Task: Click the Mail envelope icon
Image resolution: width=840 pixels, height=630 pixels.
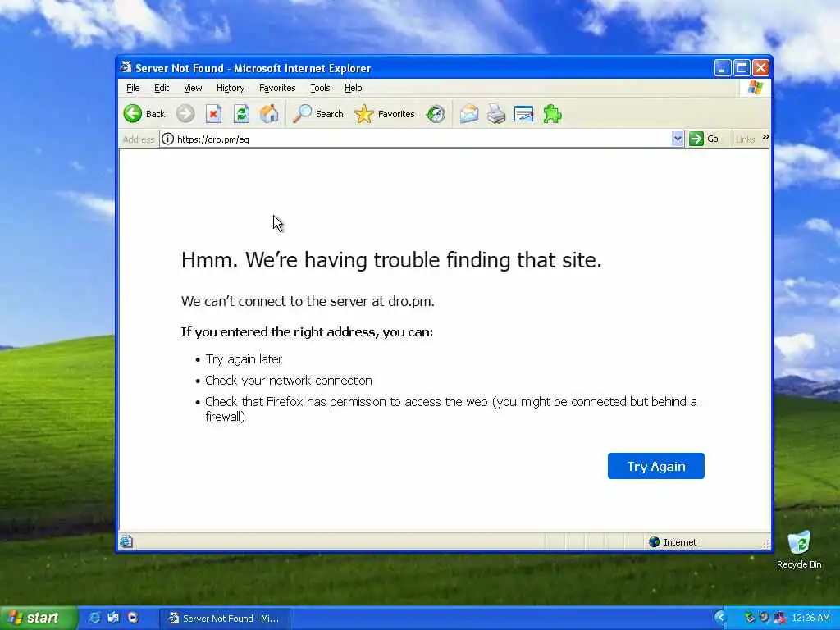Action: tap(468, 113)
